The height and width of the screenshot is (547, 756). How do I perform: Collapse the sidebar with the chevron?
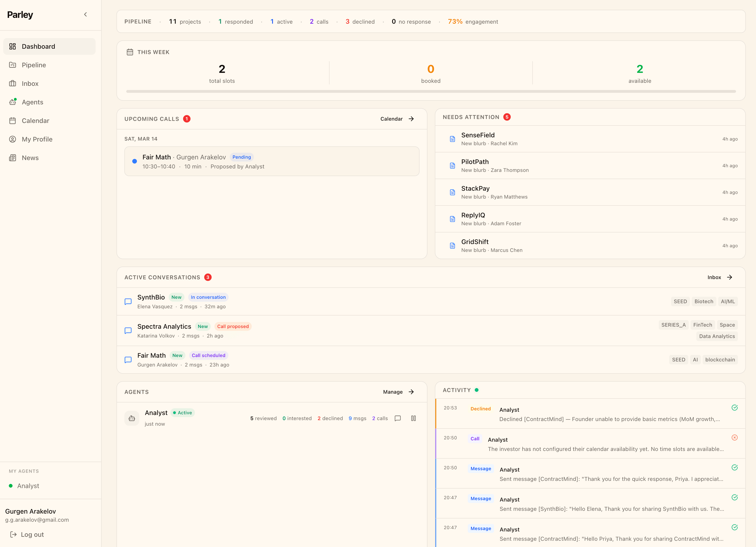click(x=85, y=14)
